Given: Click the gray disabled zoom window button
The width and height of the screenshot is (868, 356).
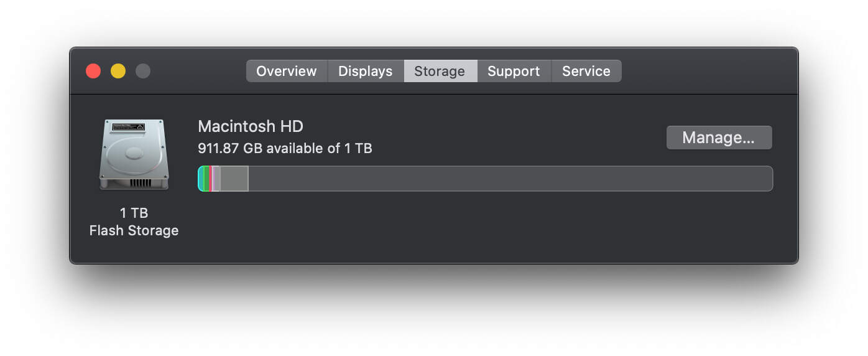Looking at the screenshot, I should (x=143, y=71).
